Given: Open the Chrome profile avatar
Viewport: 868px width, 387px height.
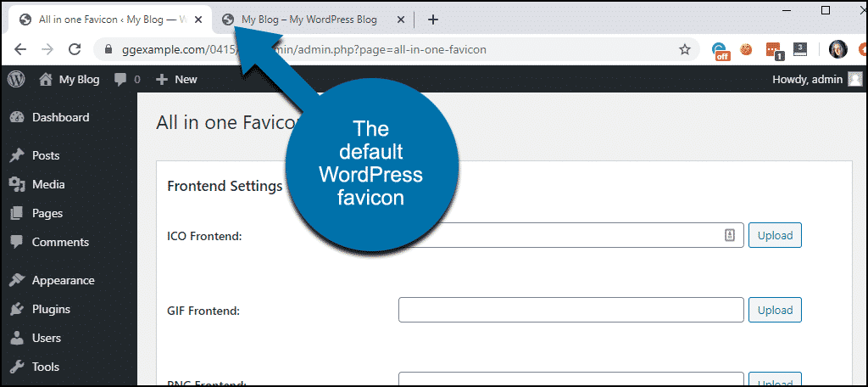Looking at the screenshot, I should [837, 50].
